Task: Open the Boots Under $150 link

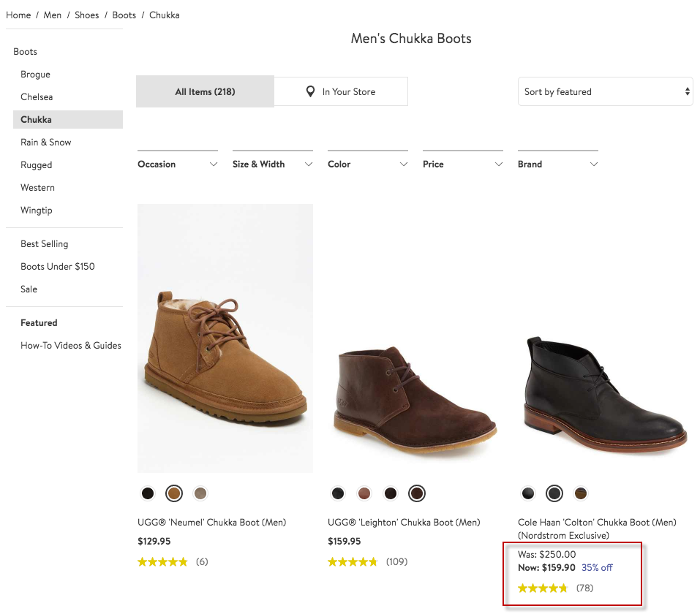Action: (58, 266)
